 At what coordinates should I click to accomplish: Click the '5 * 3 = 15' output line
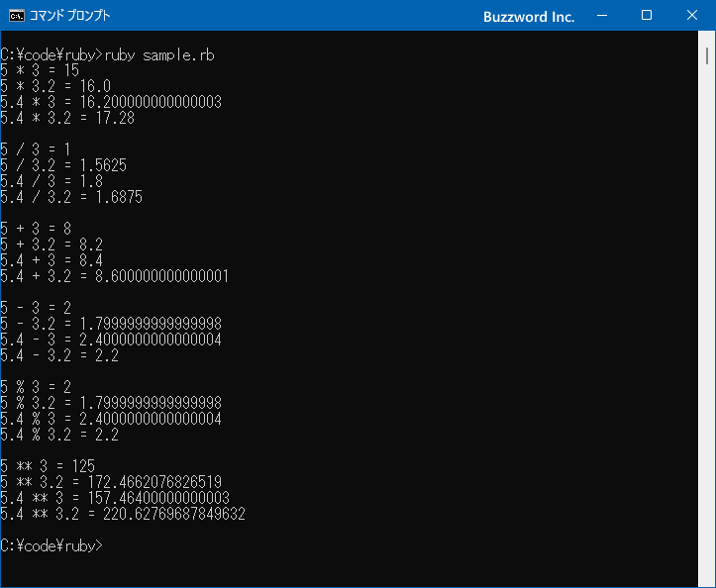point(40,70)
